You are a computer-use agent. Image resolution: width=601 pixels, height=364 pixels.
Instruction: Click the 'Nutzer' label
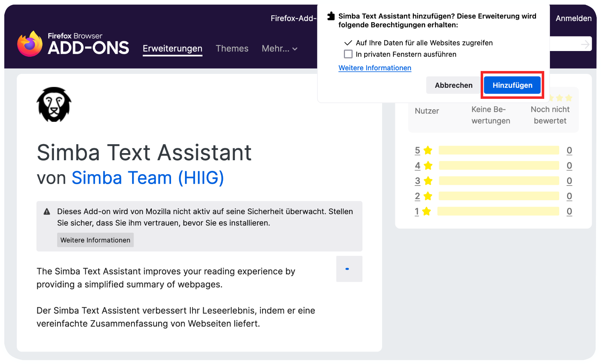[427, 111]
